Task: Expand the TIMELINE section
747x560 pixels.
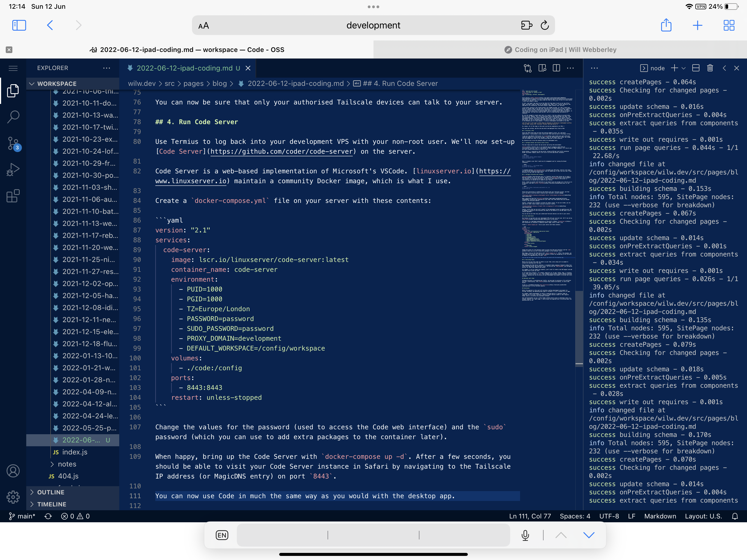Action: point(52,504)
